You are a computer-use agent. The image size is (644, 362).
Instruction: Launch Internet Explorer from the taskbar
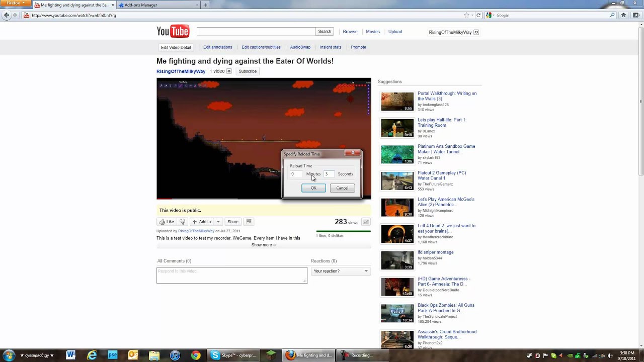(x=92, y=355)
